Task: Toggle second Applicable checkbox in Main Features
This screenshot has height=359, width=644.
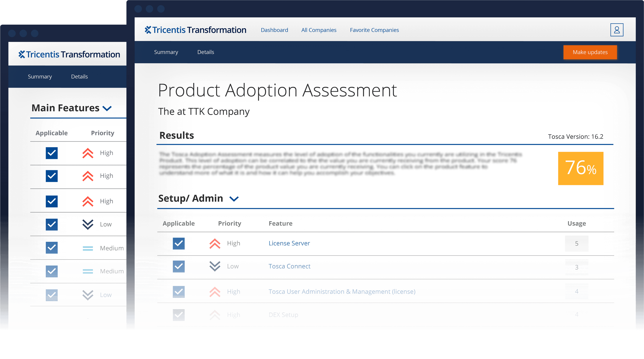Action: click(x=52, y=176)
